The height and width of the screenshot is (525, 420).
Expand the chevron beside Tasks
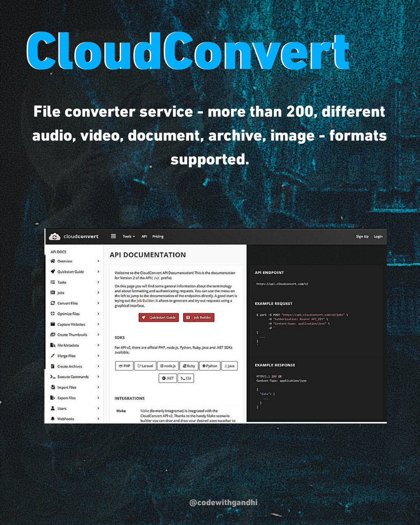pyautogui.click(x=98, y=282)
